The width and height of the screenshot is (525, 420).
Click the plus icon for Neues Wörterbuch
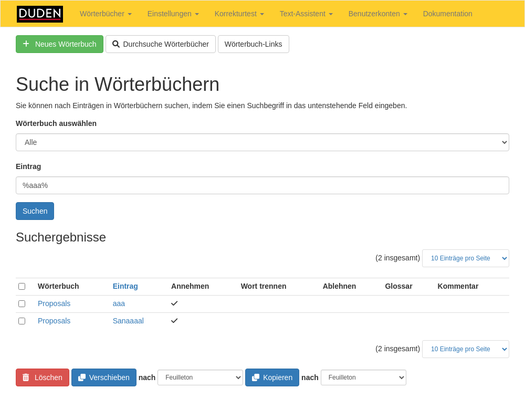[x=26, y=44]
